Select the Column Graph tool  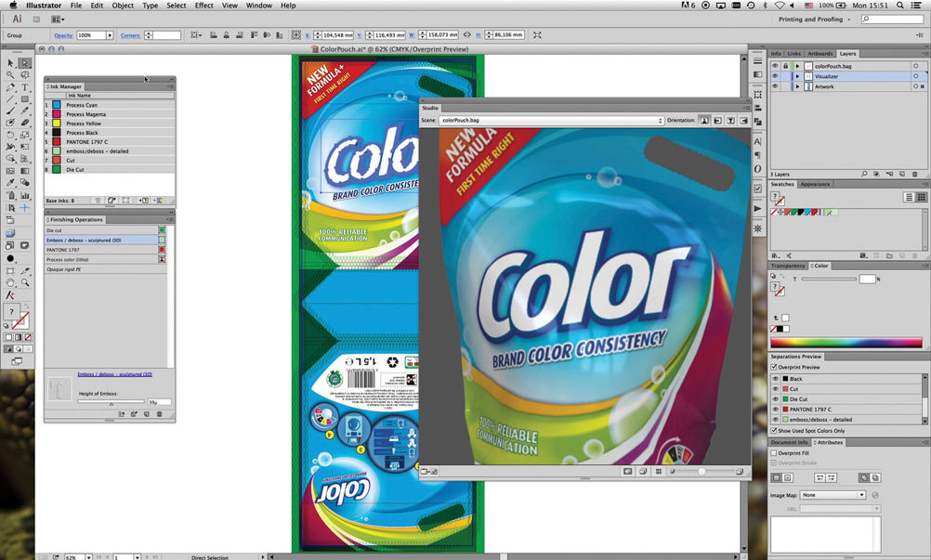[24, 195]
